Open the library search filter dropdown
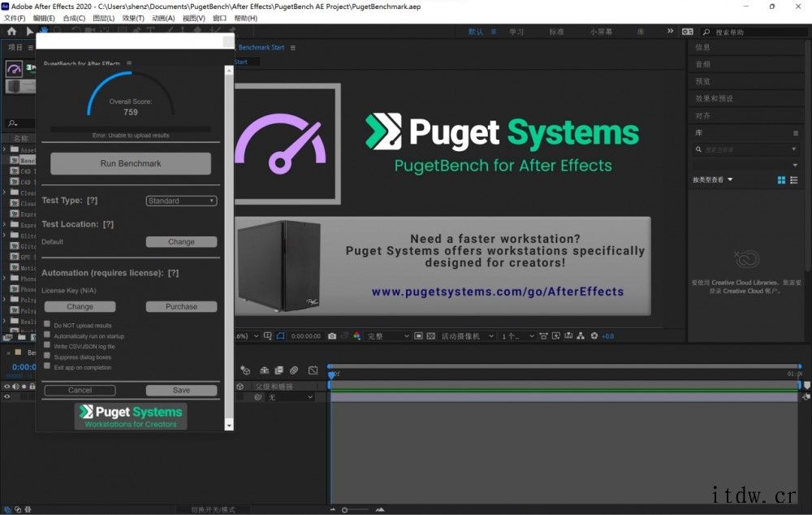The width and height of the screenshot is (812, 515). click(x=794, y=149)
